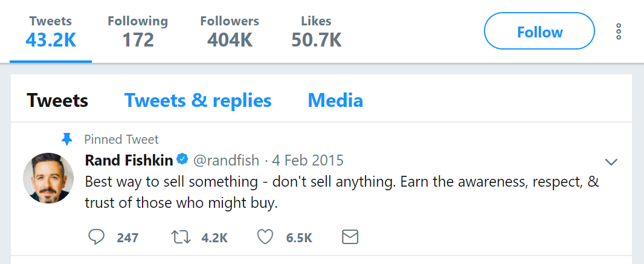
Task: Follow this Twitter account
Action: pyautogui.click(x=539, y=31)
